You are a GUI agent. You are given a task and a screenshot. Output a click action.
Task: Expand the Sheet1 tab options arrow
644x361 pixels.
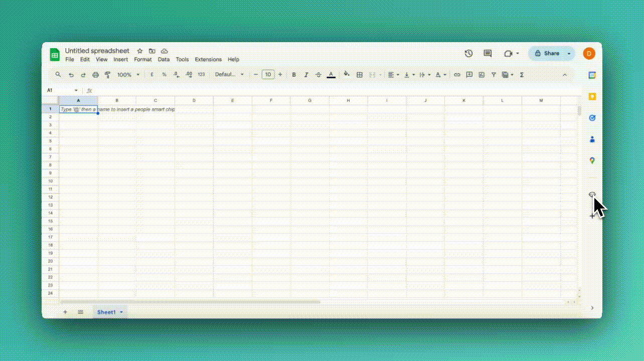121,312
